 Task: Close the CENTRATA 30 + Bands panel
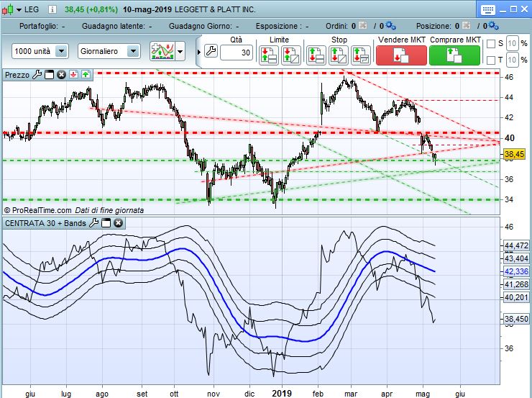(x=119, y=223)
